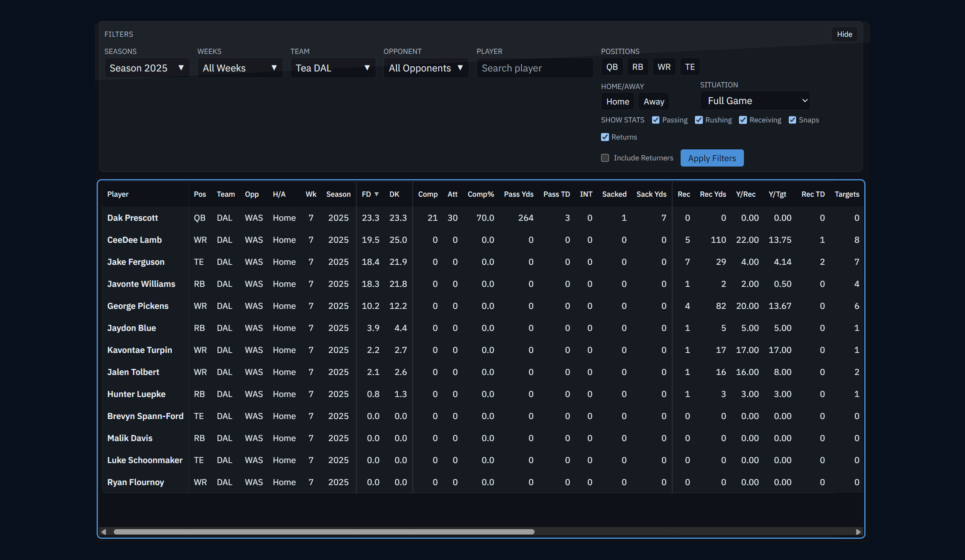Image resolution: width=965 pixels, height=560 pixels.
Task: Open the Team DAL dropdown
Action: pyautogui.click(x=333, y=68)
